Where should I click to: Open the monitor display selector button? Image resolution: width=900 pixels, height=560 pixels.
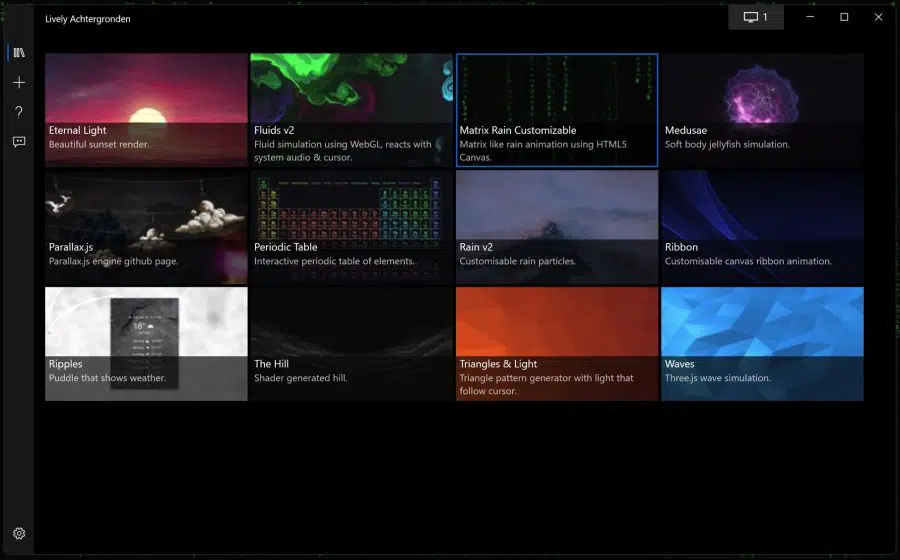[756, 17]
